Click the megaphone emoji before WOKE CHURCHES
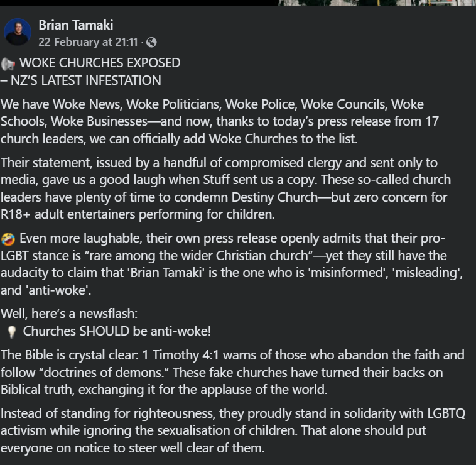This screenshot has height=465, width=476. click(8, 64)
